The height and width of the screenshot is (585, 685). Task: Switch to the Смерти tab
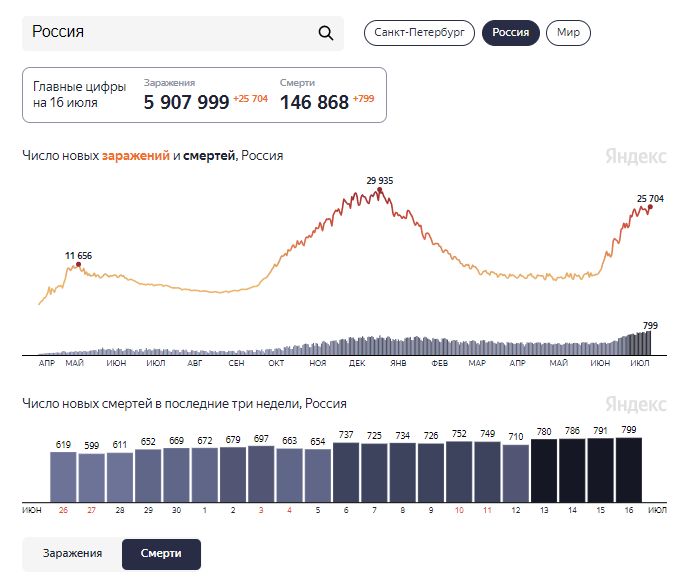161,554
